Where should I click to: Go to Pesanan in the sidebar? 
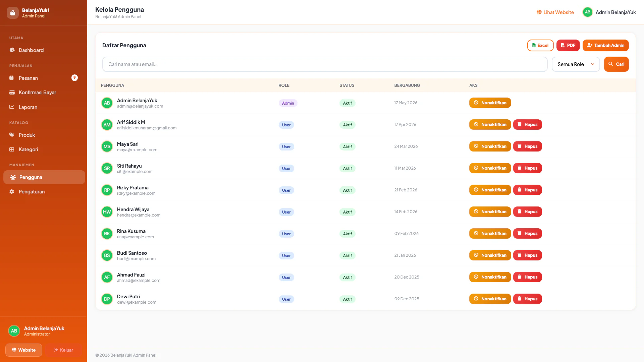pos(44,78)
